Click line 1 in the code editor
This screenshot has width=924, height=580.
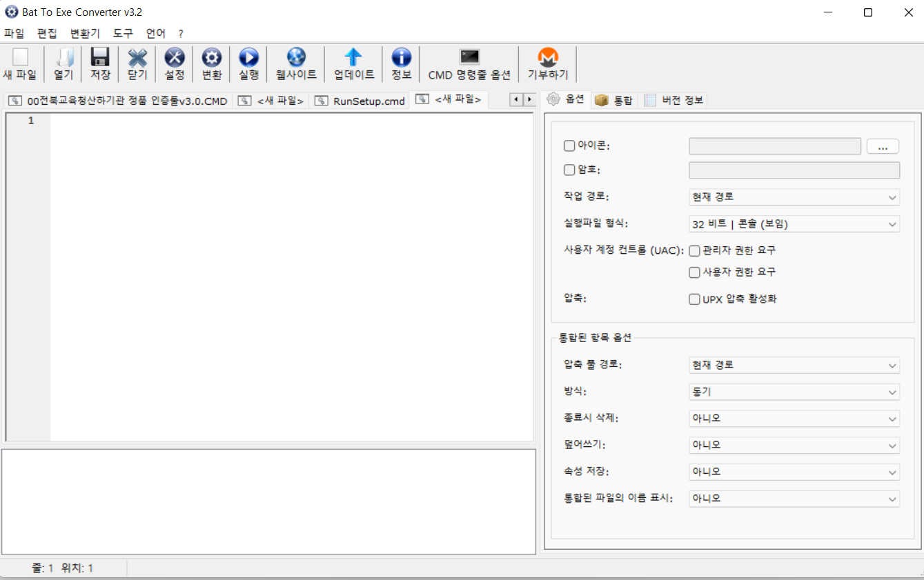tap(291, 121)
